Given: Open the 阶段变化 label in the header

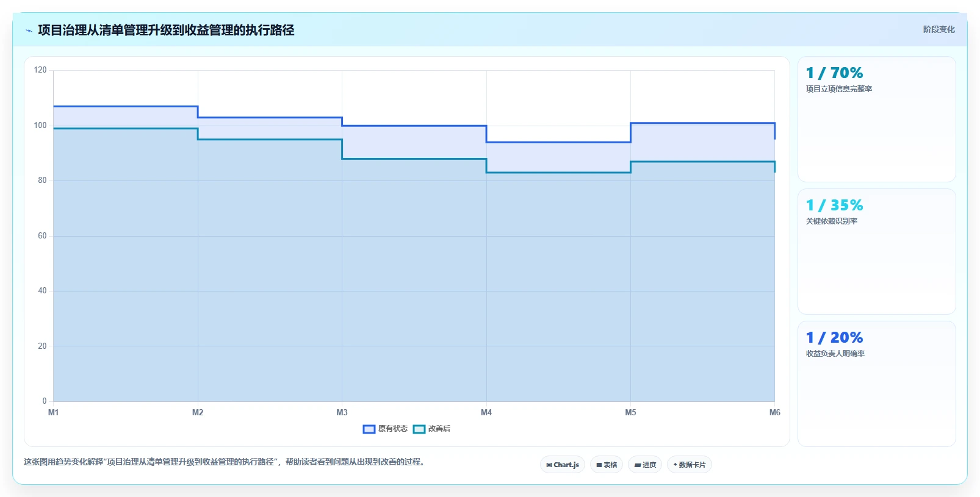Looking at the screenshot, I should click(x=939, y=29).
